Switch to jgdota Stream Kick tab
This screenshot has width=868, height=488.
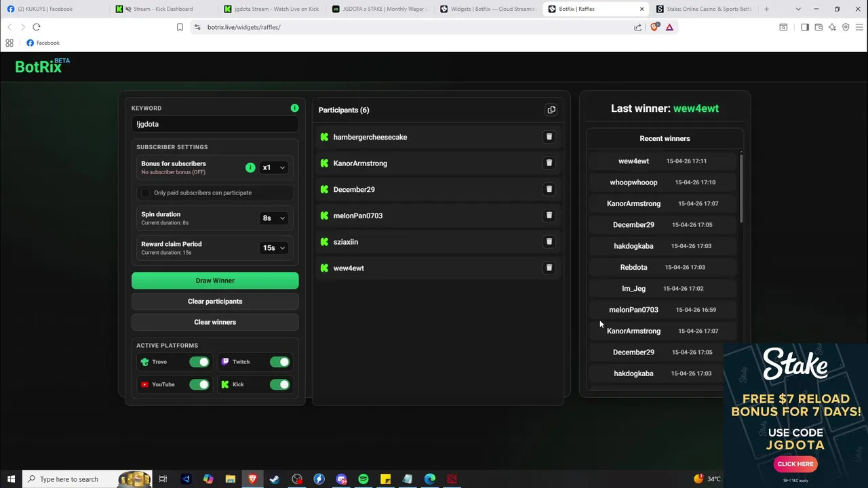click(x=271, y=9)
